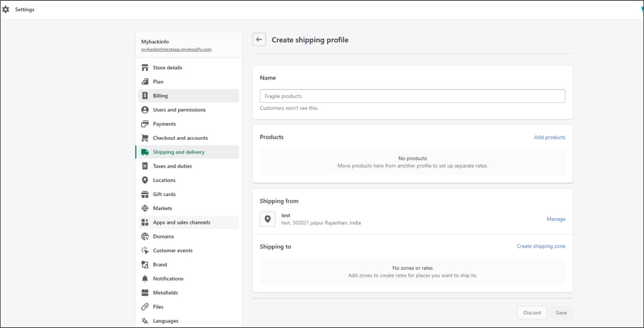Click the Save button
The width and height of the screenshot is (644, 328).
coord(561,313)
